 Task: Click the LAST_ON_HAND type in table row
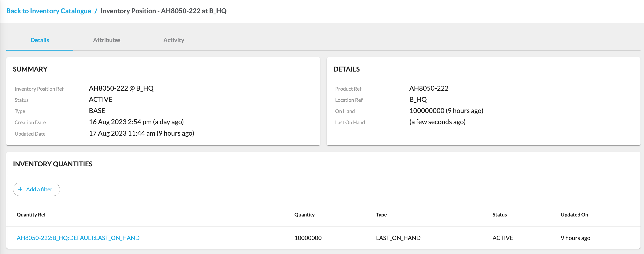(398, 238)
